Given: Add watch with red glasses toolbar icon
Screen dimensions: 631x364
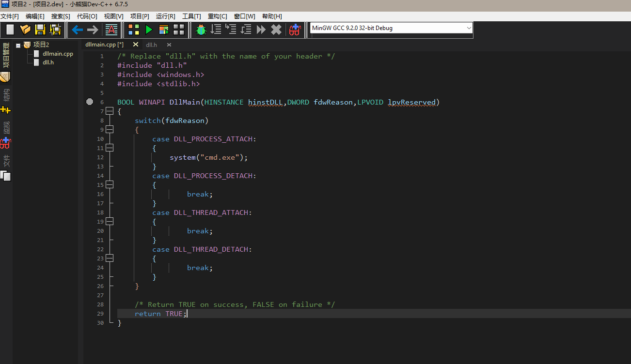Looking at the screenshot, I should click(x=295, y=30).
